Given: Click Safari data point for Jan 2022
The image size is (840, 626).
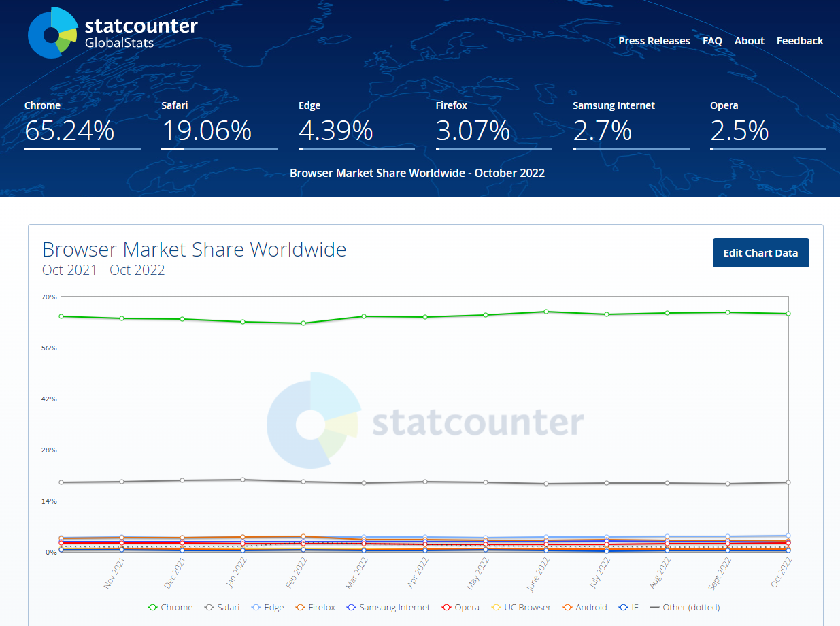Looking at the screenshot, I should tap(243, 480).
